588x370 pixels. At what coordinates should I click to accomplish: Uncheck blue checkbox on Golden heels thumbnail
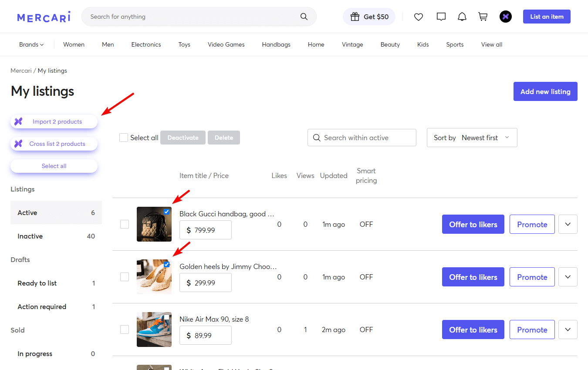click(167, 264)
